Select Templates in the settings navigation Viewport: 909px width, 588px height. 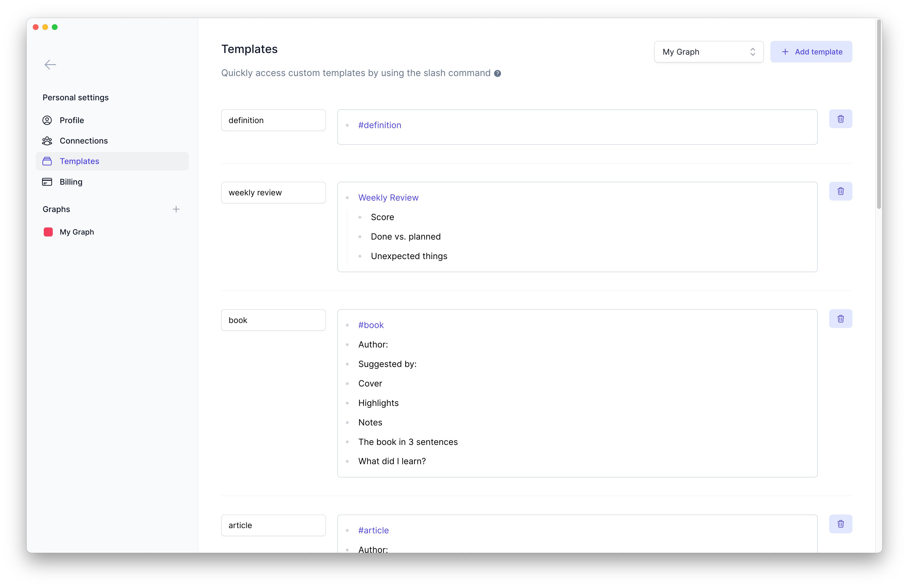pyautogui.click(x=79, y=161)
